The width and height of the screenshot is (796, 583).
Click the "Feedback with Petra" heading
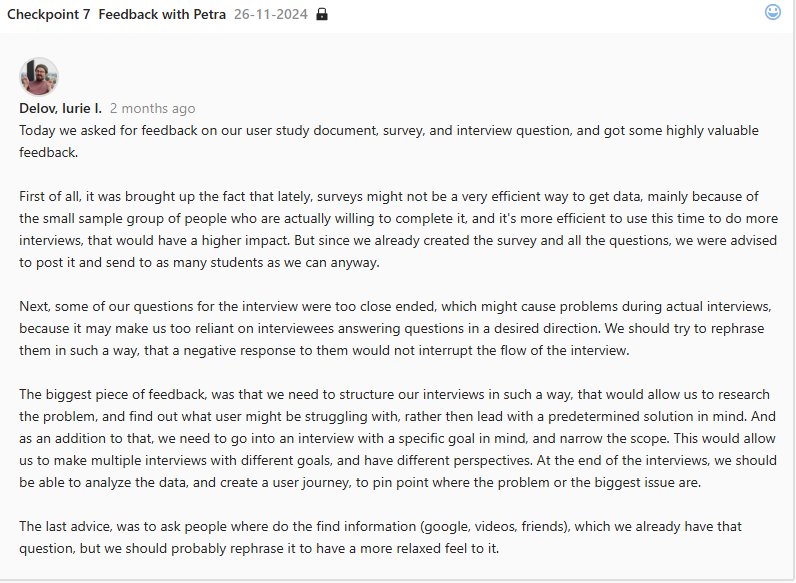click(x=162, y=15)
